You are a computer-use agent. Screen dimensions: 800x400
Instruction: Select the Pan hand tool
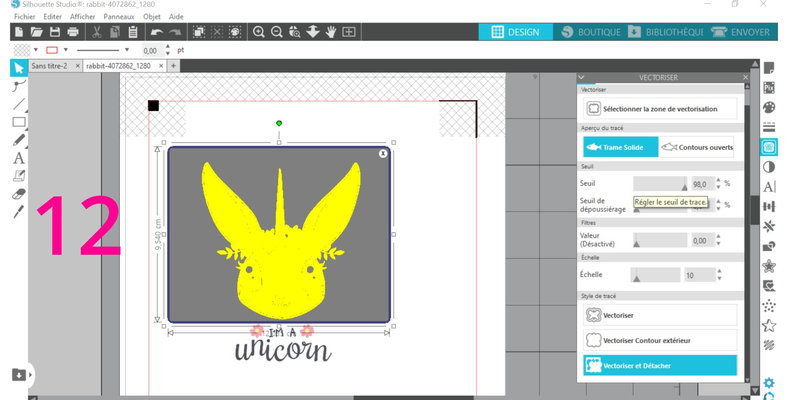[330, 32]
